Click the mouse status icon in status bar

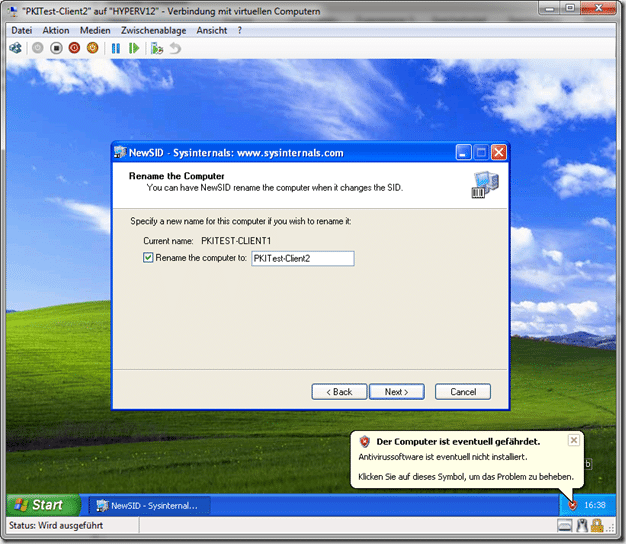coord(582,526)
